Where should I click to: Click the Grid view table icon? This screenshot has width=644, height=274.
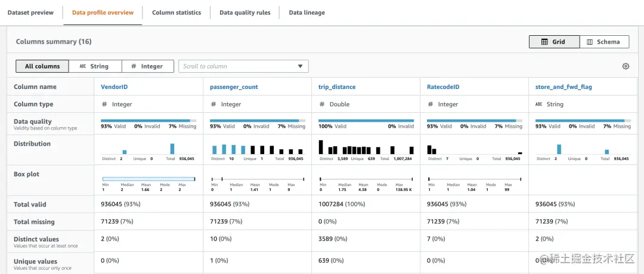(544, 42)
